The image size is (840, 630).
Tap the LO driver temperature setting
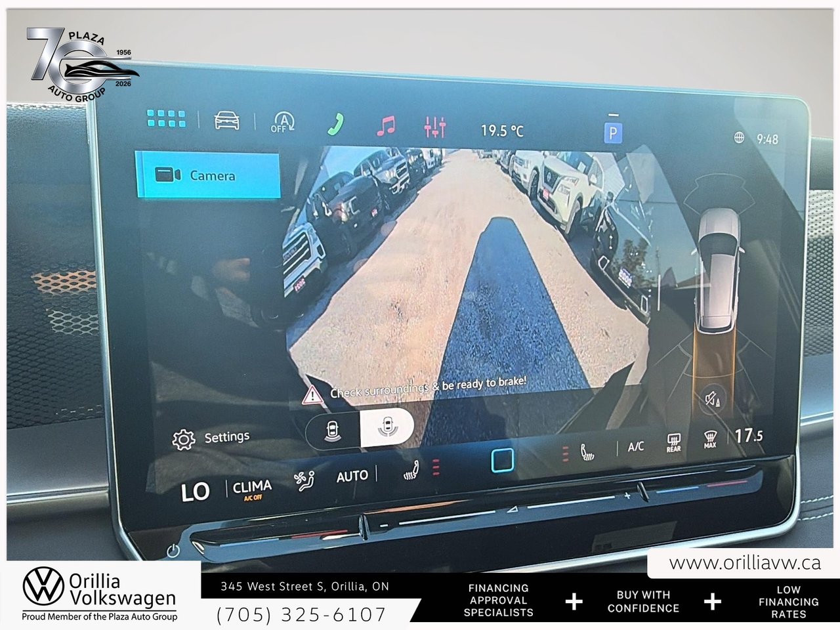tap(195, 492)
